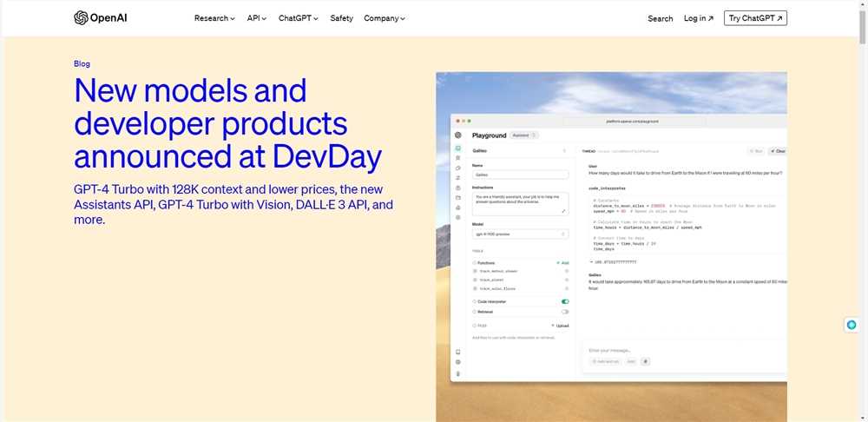Screen dimensions: 868x422
Task: Turn off the Code interpreter toggle
Action: 565,302
